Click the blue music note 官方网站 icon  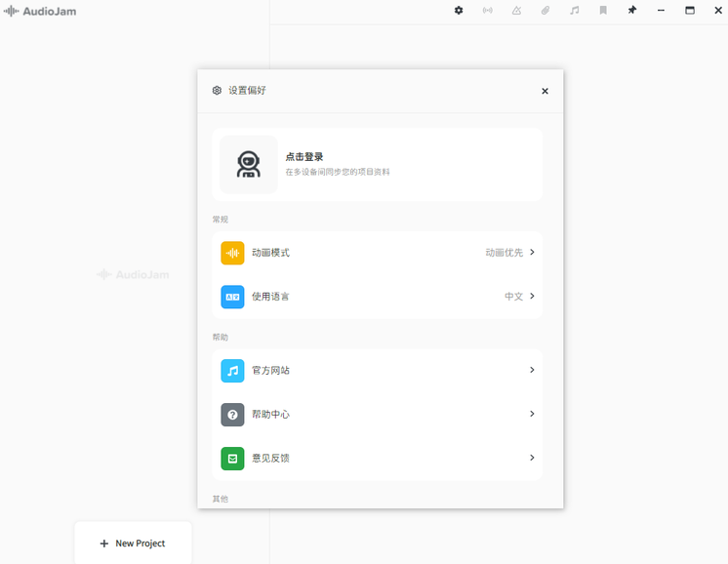tap(232, 371)
